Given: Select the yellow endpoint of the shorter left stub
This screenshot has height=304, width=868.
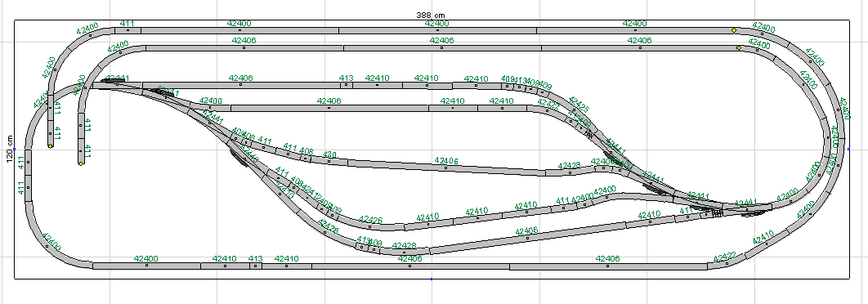Looking at the screenshot, I should [51, 146].
